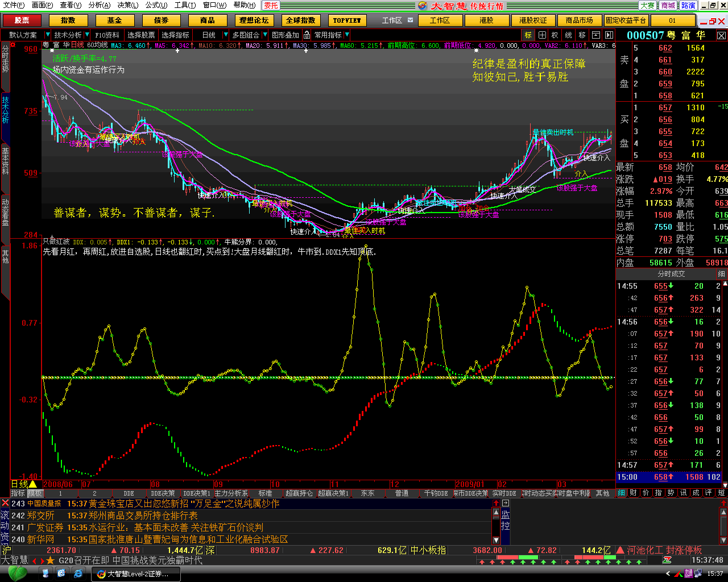Screen dimensions: 728x582
Task: Select the 细 detail tab icon
Action: [622, 493]
